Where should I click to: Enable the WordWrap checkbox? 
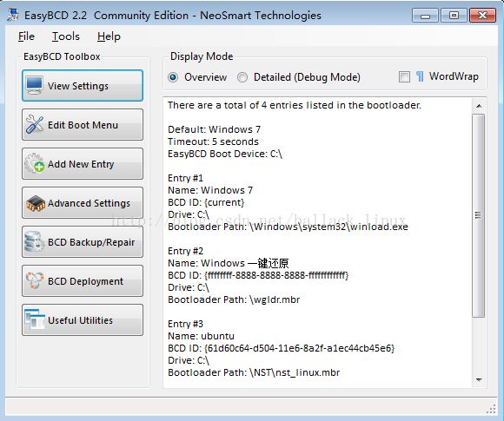click(404, 76)
